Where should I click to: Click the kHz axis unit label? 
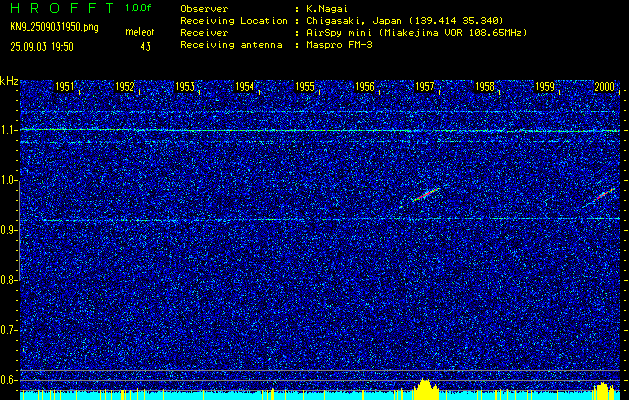tap(9, 81)
